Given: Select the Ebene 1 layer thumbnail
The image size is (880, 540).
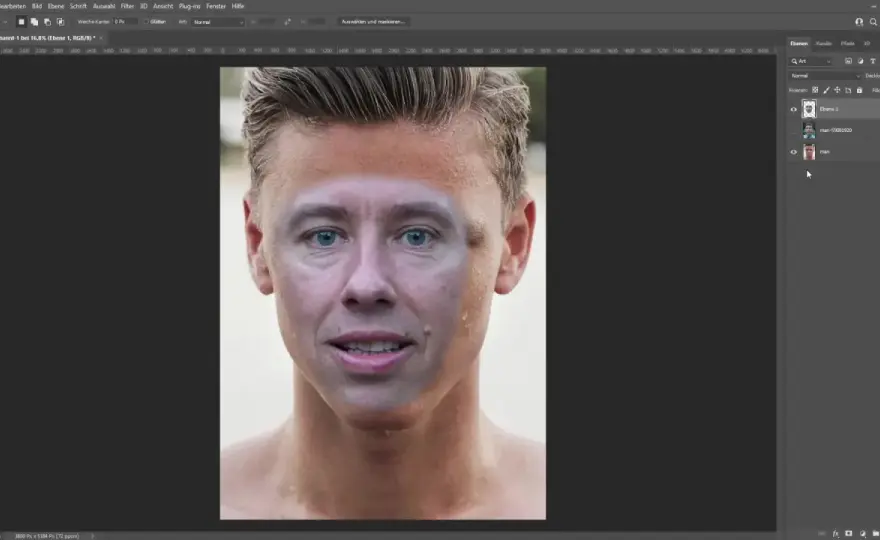Looking at the screenshot, I should [x=809, y=109].
